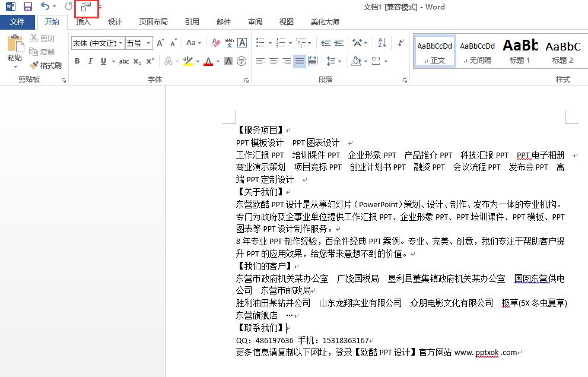Toggle Italic formatting
The width and height of the screenshot is (588, 377).
[x=90, y=61]
